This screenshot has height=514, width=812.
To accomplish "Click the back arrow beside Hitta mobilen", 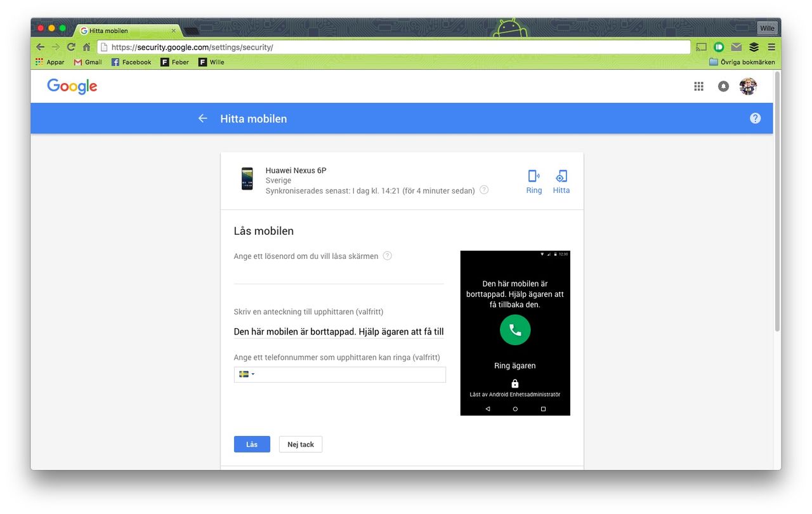I will click(202, 118).
